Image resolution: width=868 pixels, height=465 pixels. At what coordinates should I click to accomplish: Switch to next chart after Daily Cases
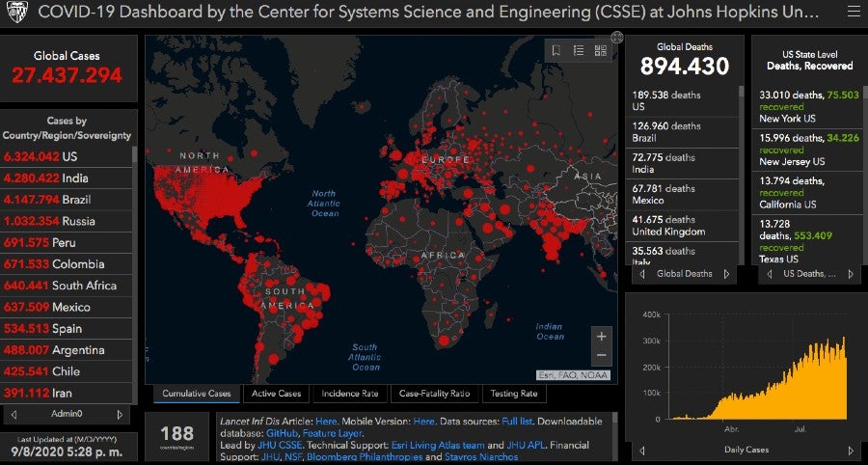point(851,450)
